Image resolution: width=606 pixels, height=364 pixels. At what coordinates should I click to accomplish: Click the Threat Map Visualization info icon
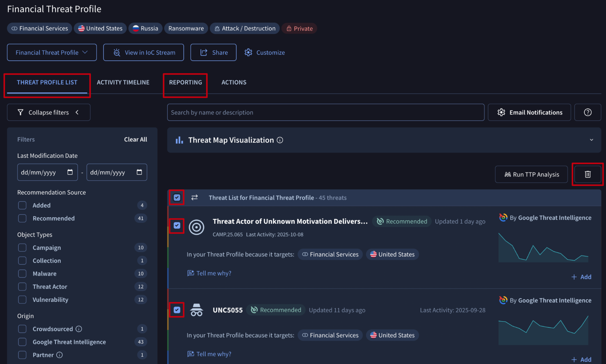coord(280,140)
